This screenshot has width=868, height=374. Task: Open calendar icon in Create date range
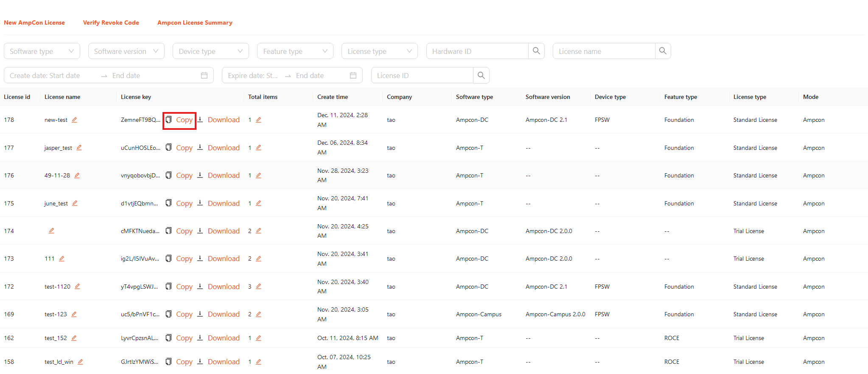pyautogui.click(x=204, y=75)
